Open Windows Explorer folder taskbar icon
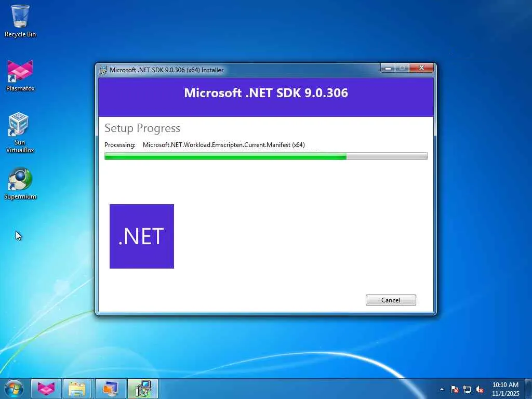This screenshot has width=532, height=399. point(77,389)
